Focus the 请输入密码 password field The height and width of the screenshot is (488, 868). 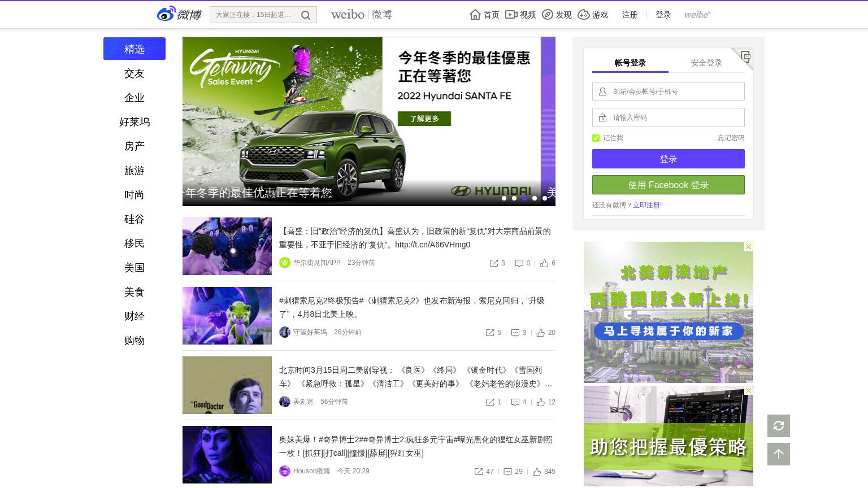coord(669,117)
